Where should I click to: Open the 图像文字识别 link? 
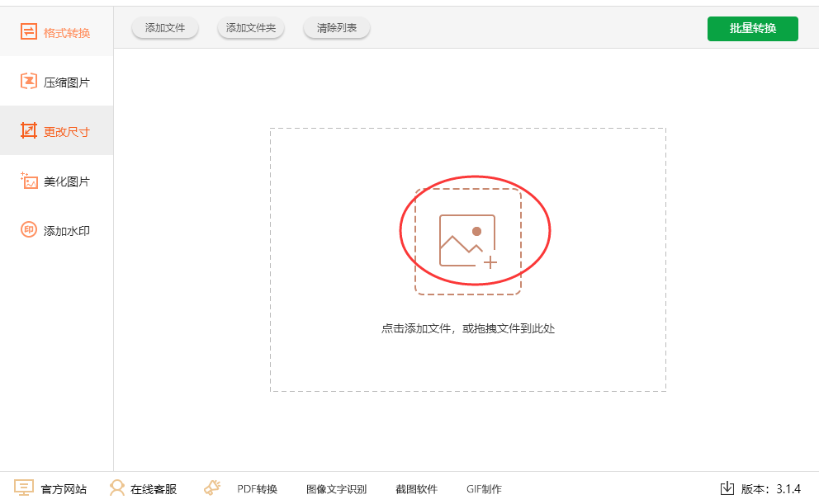(x=336, y=489)
